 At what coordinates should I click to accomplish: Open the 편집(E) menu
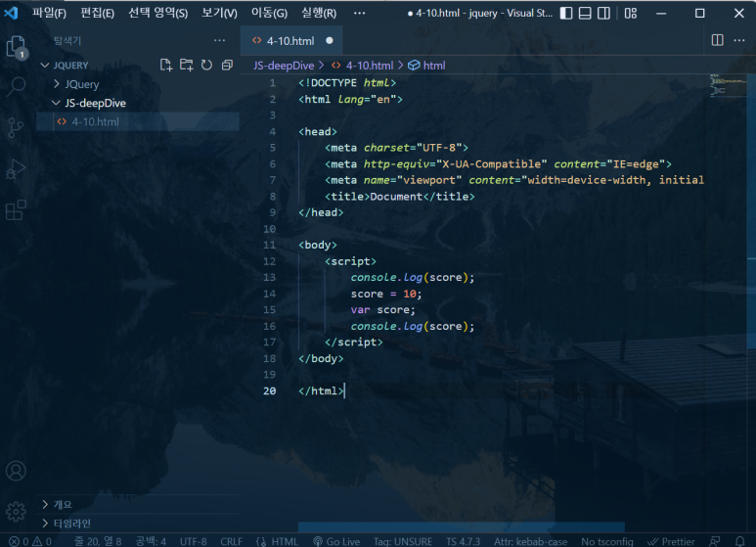pos(97,13)
